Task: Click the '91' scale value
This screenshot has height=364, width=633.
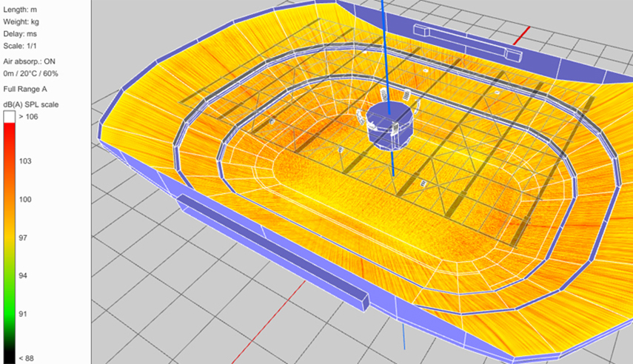Action: point(23,314)
